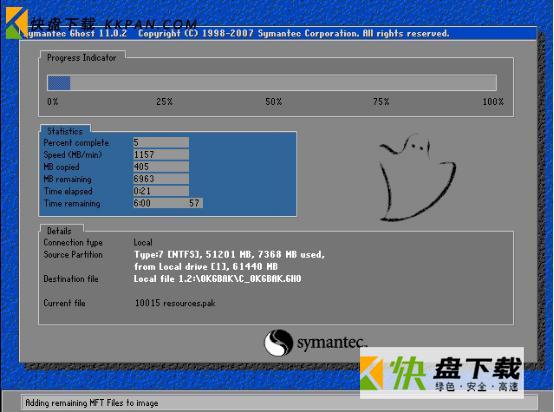Click the 'from Local drive [1]' line

(206, 267)
